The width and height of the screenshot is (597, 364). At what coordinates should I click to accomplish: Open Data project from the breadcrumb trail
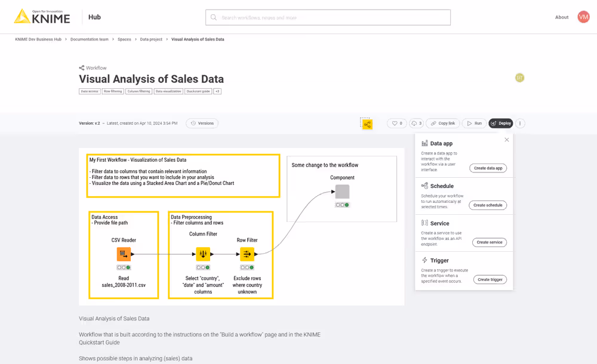click(152, 39)
